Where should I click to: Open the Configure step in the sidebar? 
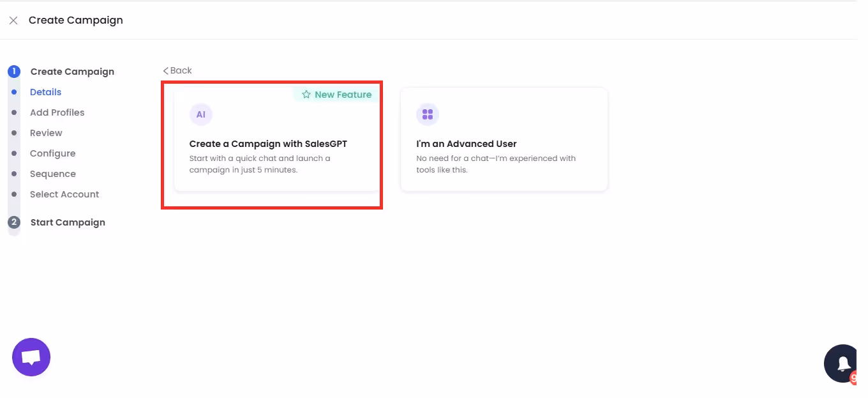52,153
